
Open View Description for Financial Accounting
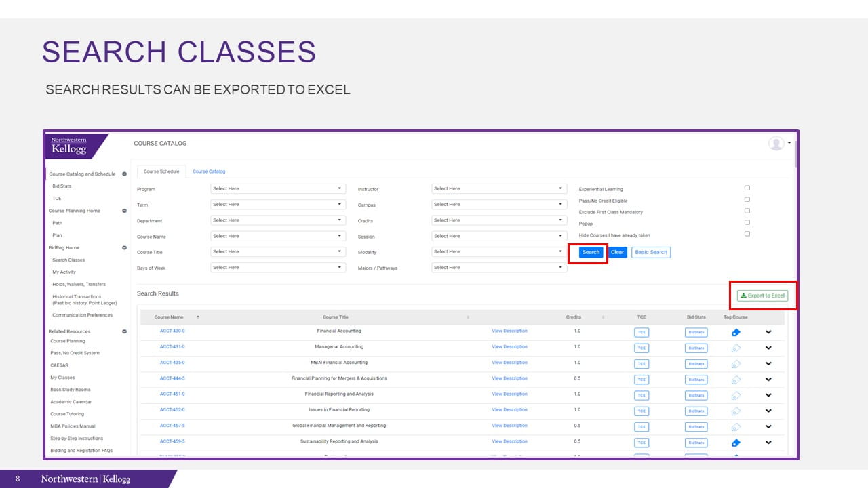coord(509,331)
